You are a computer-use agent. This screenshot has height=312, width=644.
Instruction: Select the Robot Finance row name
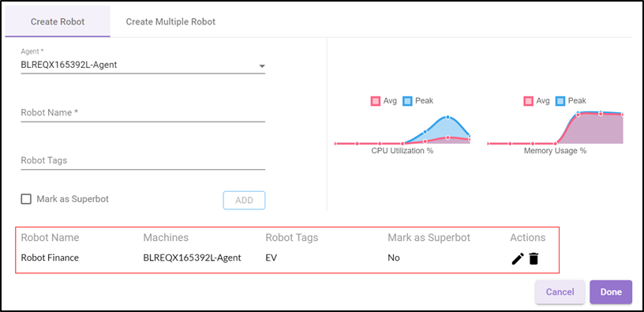pyautogui.click(x=50, y=257)
